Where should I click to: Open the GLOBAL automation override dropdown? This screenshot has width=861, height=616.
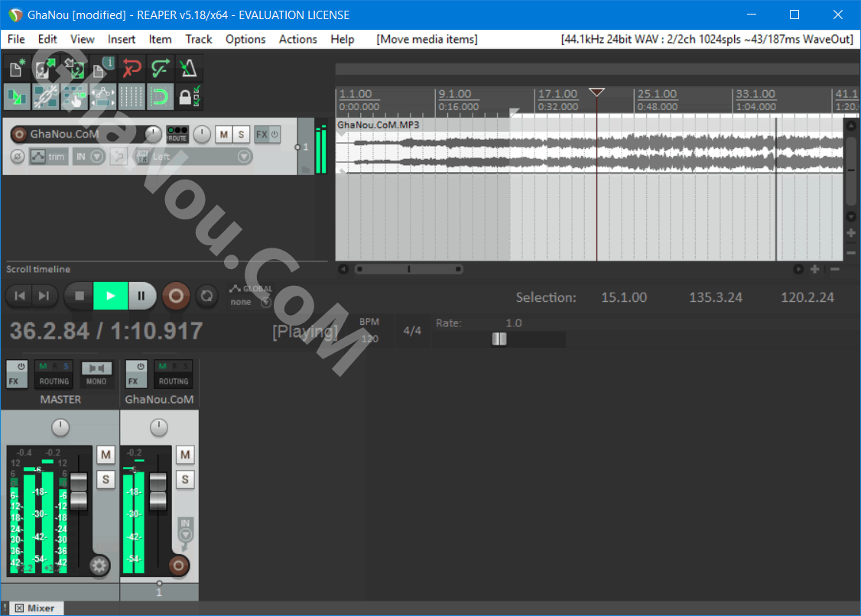click(x=251, y=295)
